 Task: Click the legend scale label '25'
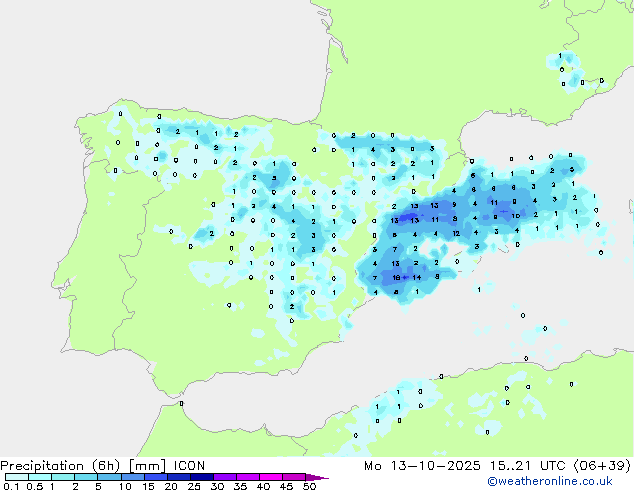[x=194, y=486]
